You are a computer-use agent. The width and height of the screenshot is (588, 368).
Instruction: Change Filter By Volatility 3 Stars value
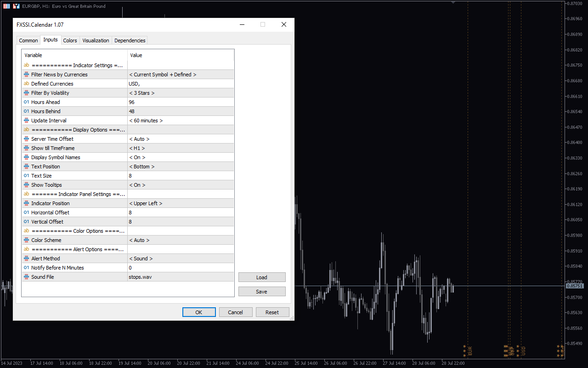pyautogui.click(x=181, y=93)
